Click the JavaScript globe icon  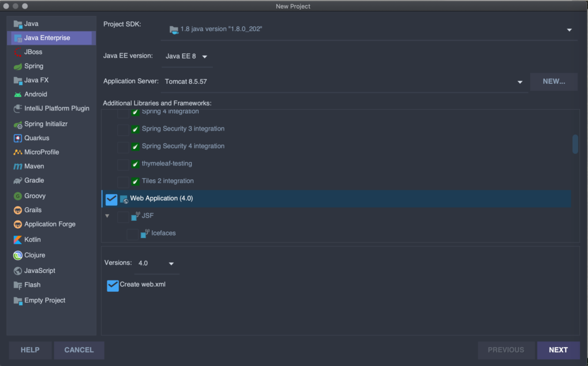(18, 271)
